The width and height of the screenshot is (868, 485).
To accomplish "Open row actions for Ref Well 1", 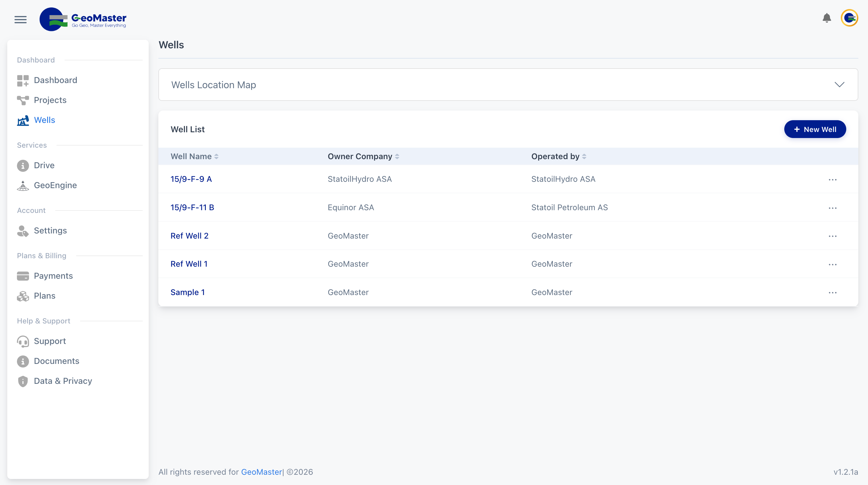I will point(833,264).
